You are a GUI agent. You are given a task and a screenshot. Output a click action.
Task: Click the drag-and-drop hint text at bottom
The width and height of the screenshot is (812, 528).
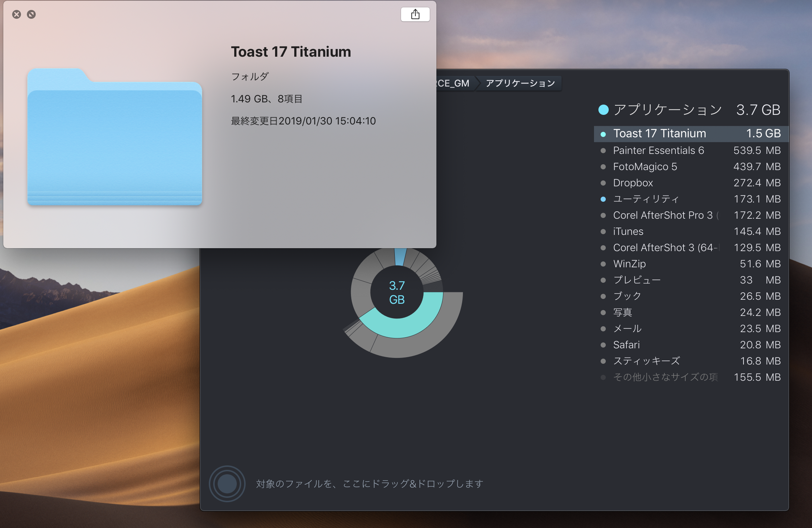click(x=369, y=484)
